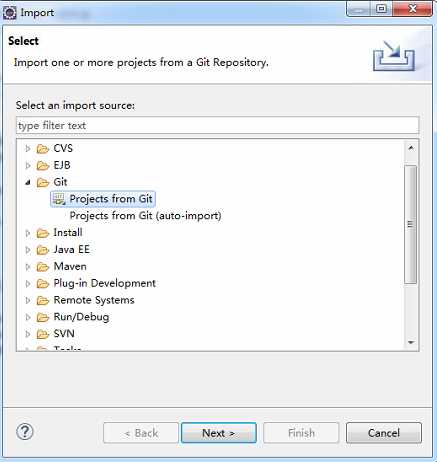Click the scrollbar down arrow
The width and height of the screenshot is (437, 462).
[411, 342]
